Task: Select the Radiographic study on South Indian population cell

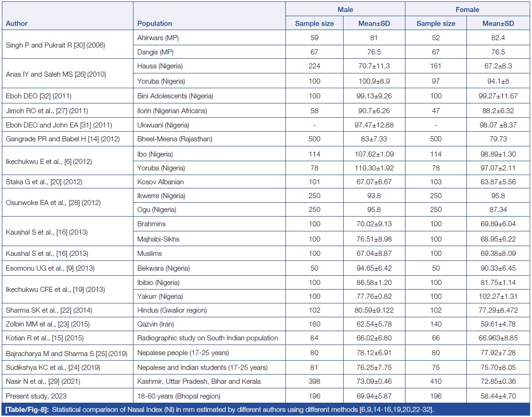Action: coord(207,338)
